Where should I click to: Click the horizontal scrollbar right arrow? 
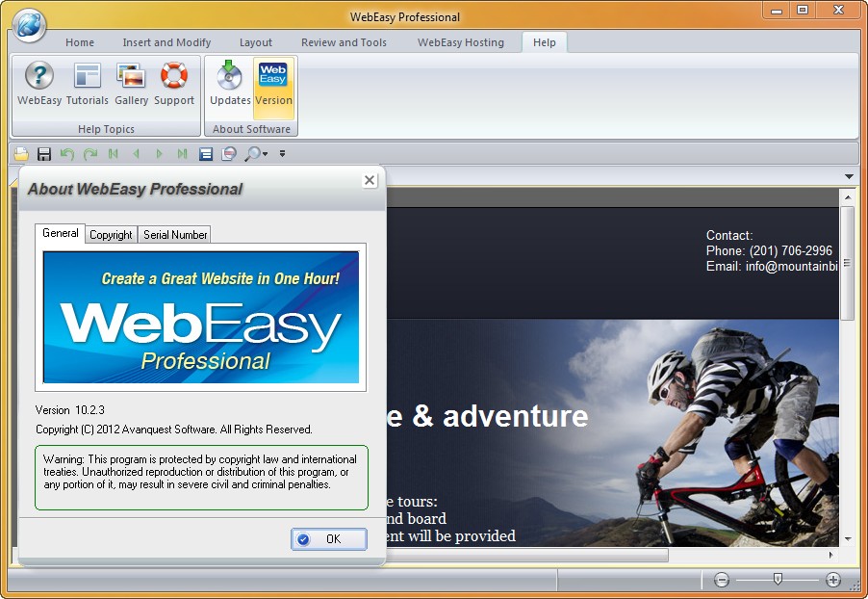830,555
